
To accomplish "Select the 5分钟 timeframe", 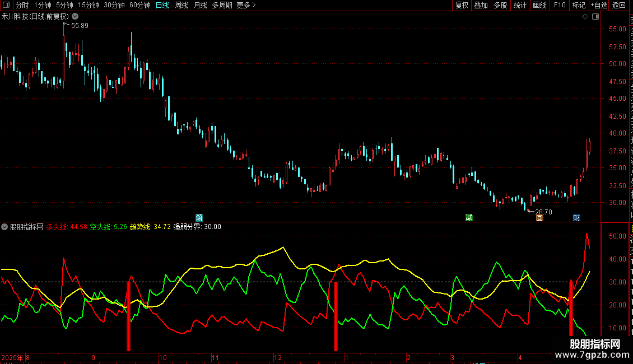I will [x=64, y=5].
